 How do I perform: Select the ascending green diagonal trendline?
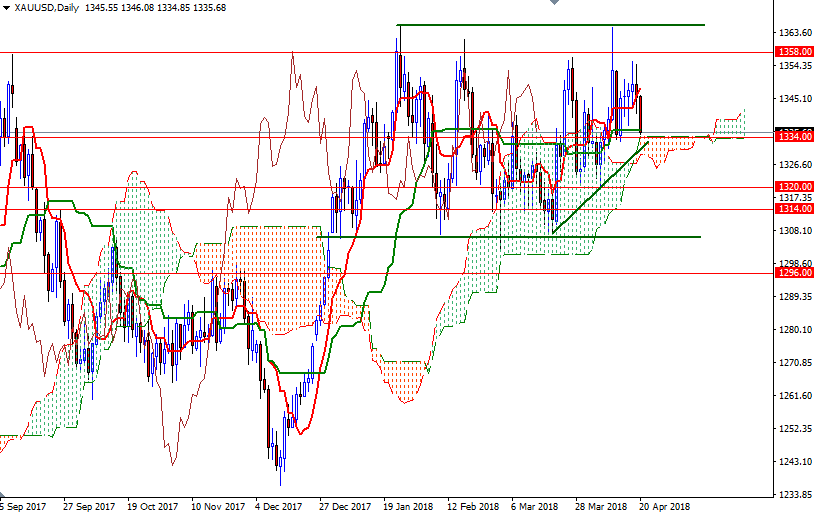600,187
